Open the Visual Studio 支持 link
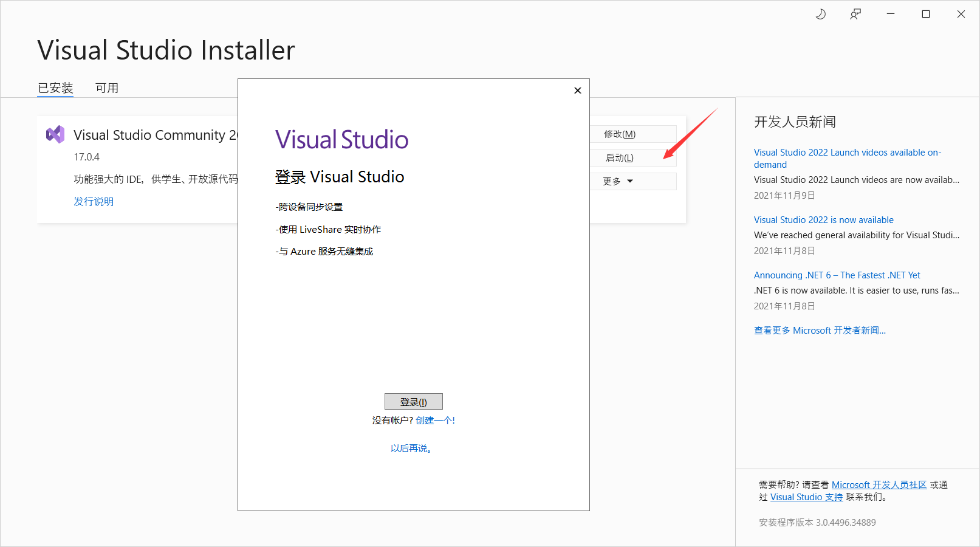The image size is (980, 547). coord(807,497)
